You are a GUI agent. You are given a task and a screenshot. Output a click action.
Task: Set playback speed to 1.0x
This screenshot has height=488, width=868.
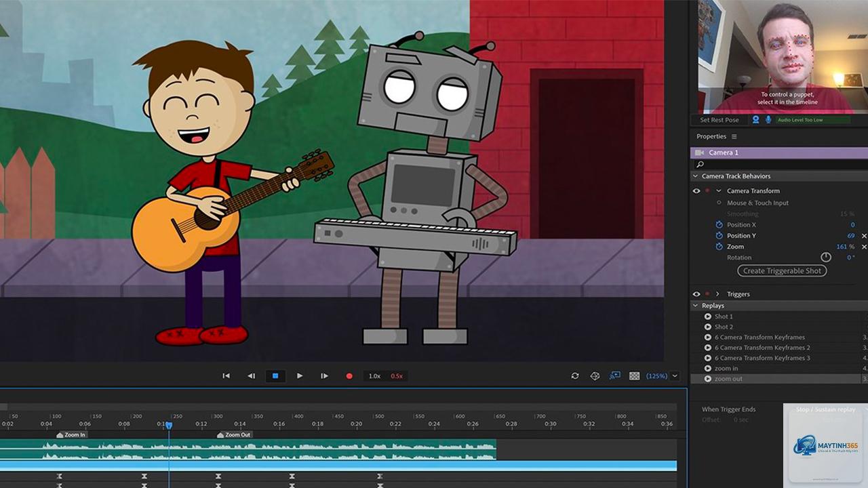tap(374, 376)
